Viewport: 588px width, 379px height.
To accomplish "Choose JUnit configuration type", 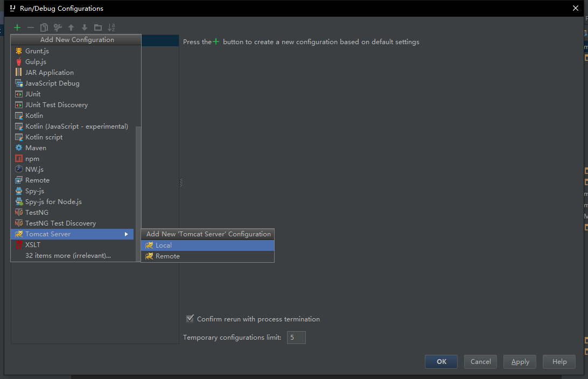I will (33, 94).
